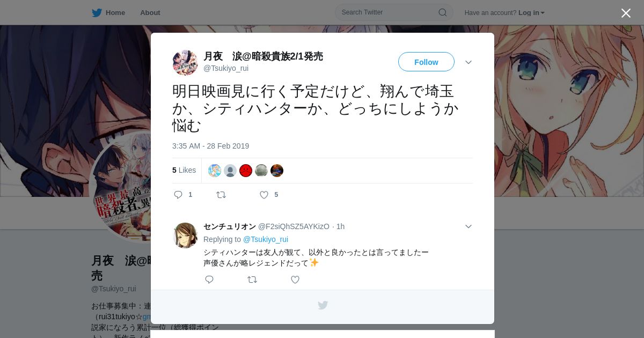Image resolution: width=644 pixels, height=338 pixels.
Task: Open the Log in dropdown
Action: [531, 13]
